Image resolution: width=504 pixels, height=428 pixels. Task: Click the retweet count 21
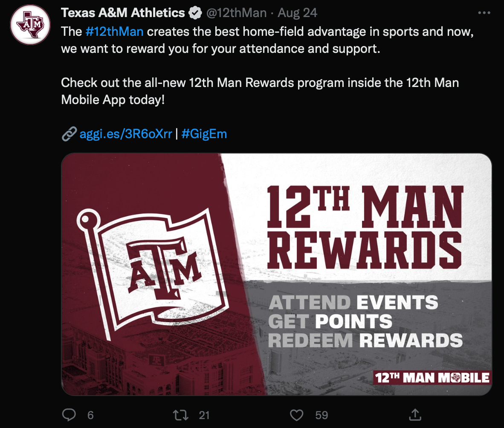pyautogui.click(x=204, y=415)
